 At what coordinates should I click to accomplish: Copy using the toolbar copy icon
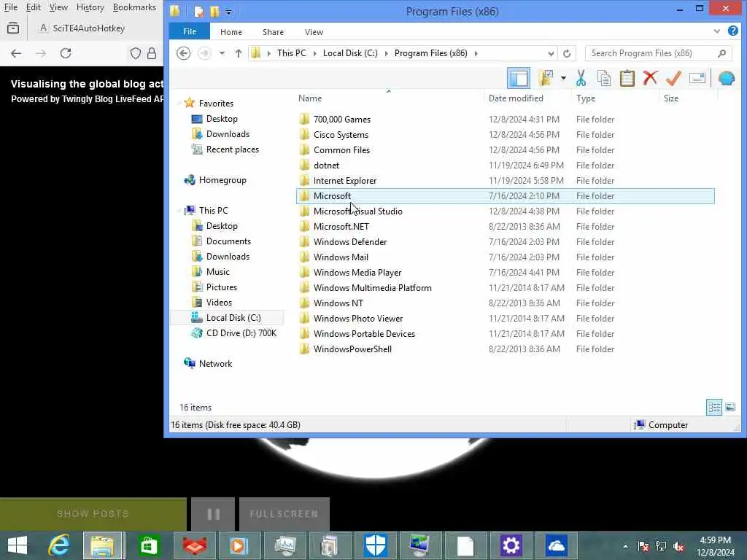coord(603,78)
